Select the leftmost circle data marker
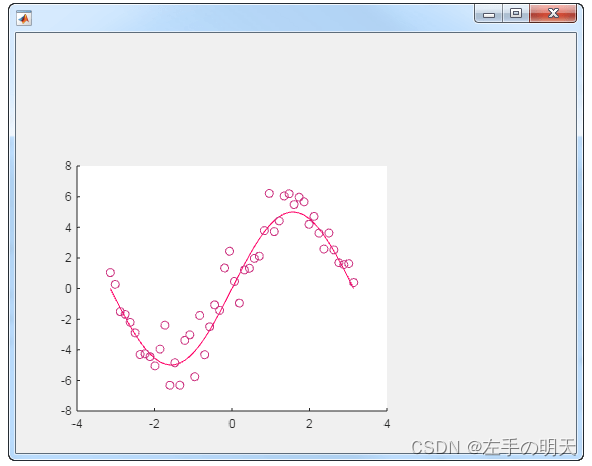 tap(110, 272)
